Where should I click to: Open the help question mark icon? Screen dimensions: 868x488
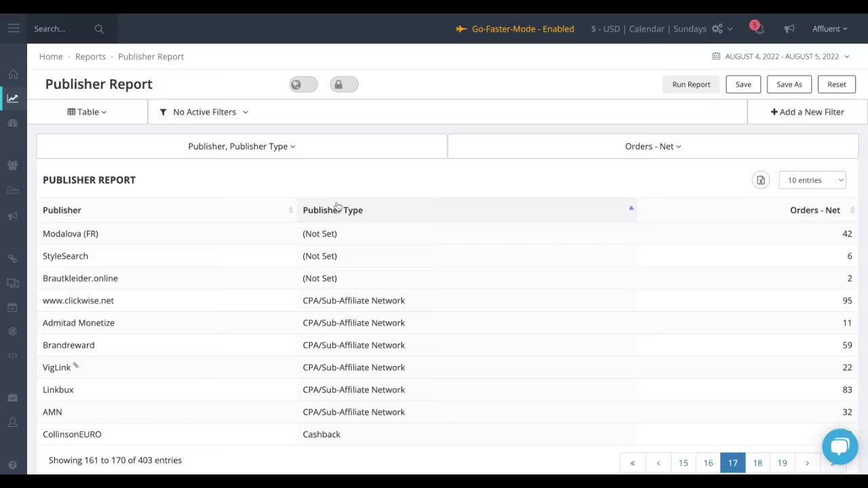13,465
